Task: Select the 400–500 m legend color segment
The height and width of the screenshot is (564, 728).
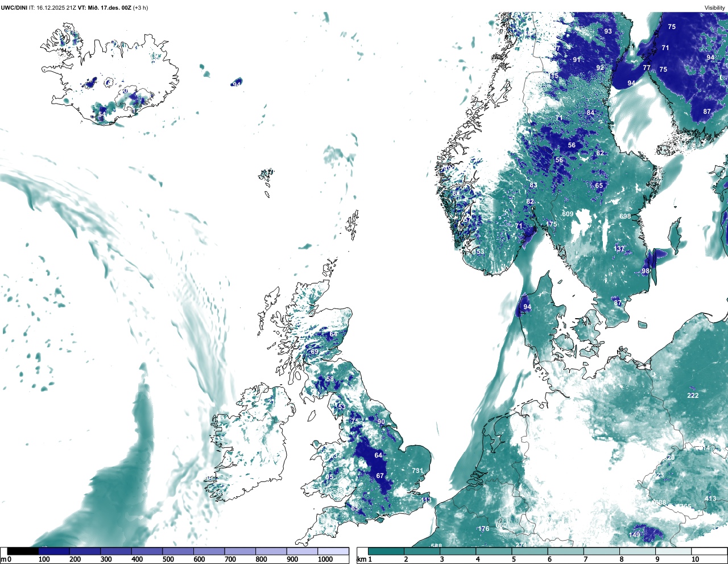Action: click(147, 551)
